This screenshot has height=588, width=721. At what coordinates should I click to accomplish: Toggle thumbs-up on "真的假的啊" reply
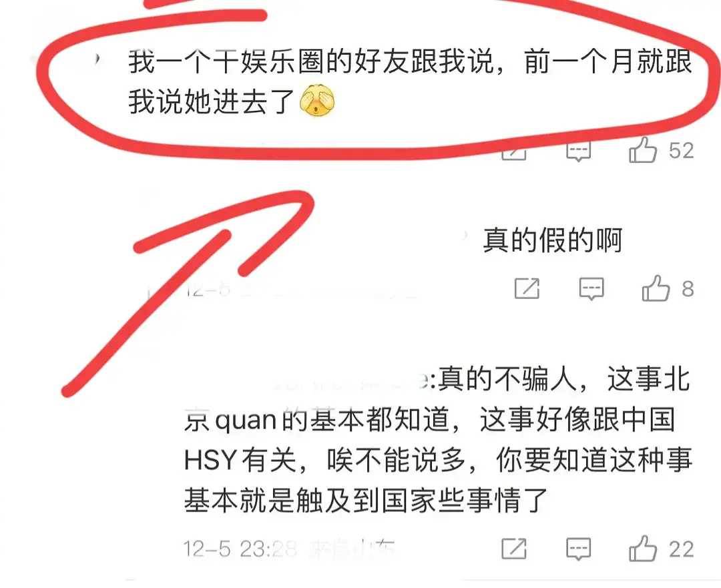[x=656, y=288]
